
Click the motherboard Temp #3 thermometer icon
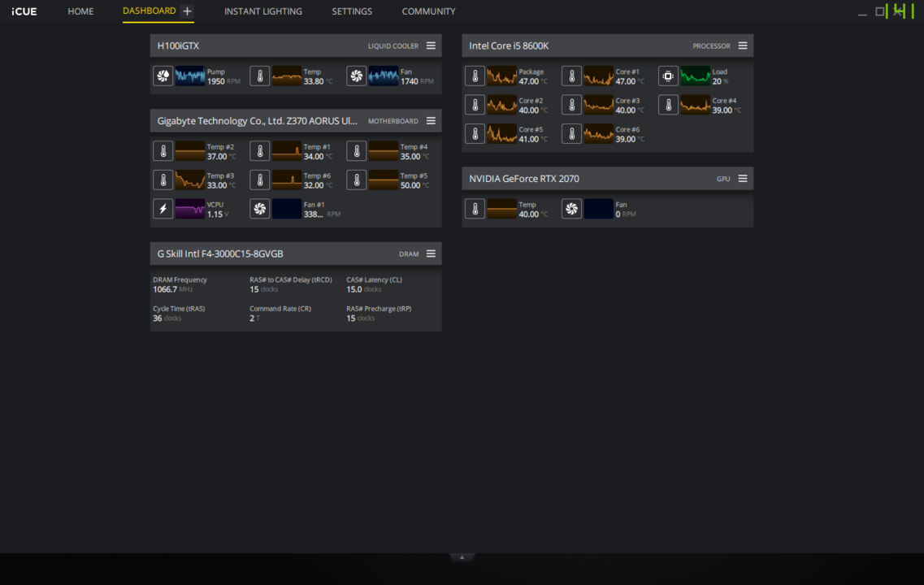click(x=163, y=180)
